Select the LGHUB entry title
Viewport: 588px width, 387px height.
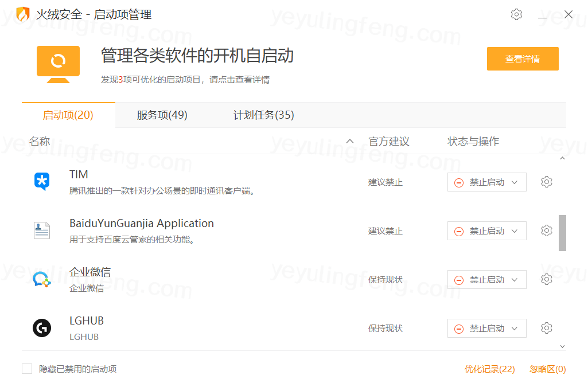point(87,320)
